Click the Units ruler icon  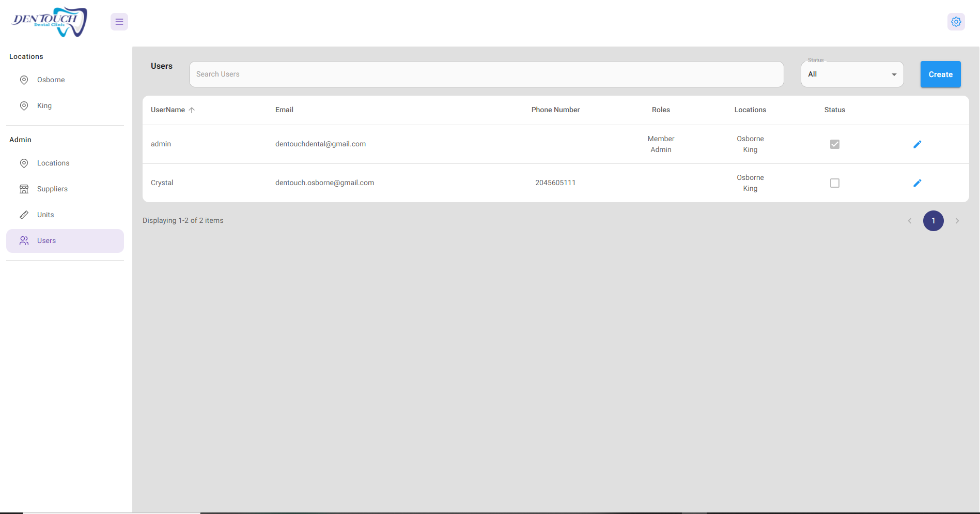pyautogui.click(x=24, y=215)
